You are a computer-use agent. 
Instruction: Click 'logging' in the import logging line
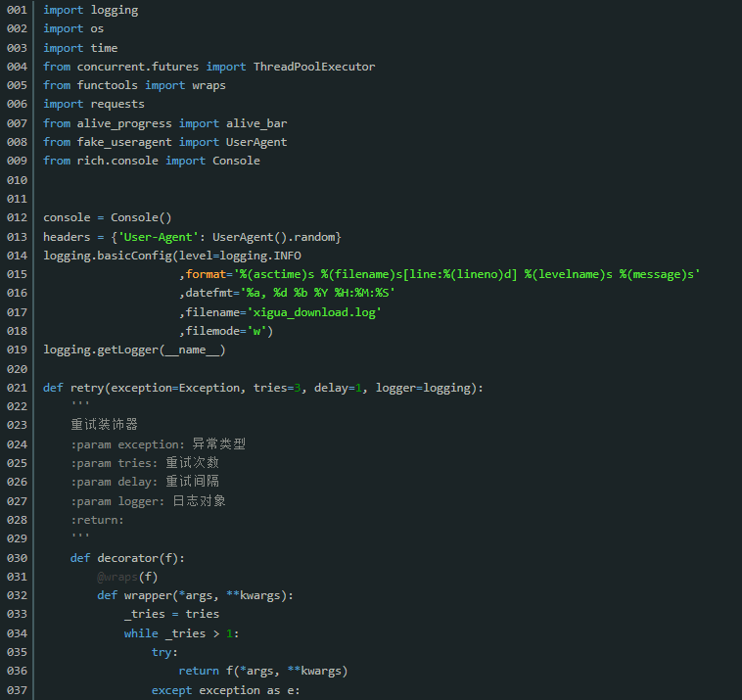click(115, 11)
